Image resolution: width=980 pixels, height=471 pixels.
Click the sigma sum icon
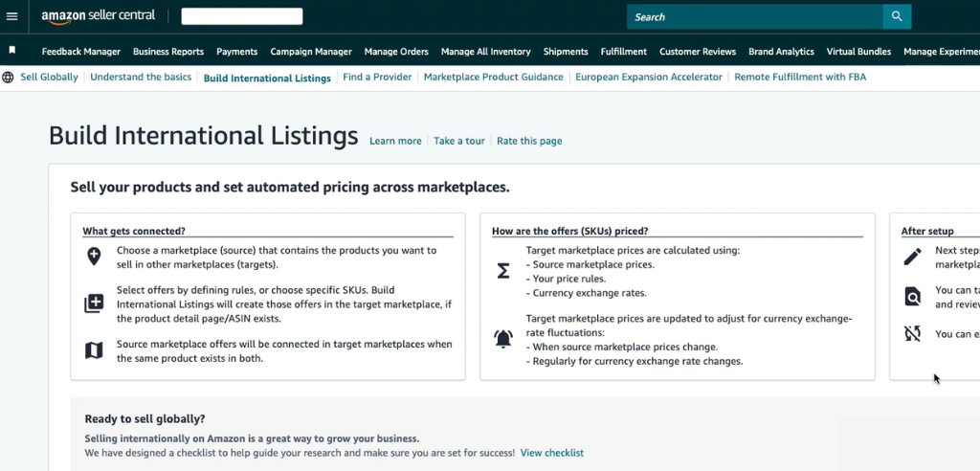(503, 271)
